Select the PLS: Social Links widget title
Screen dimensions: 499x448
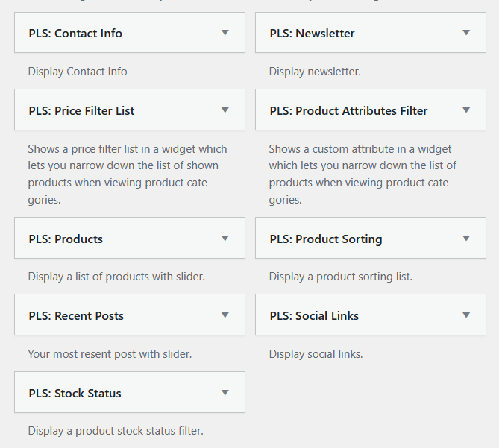(314, 316)
